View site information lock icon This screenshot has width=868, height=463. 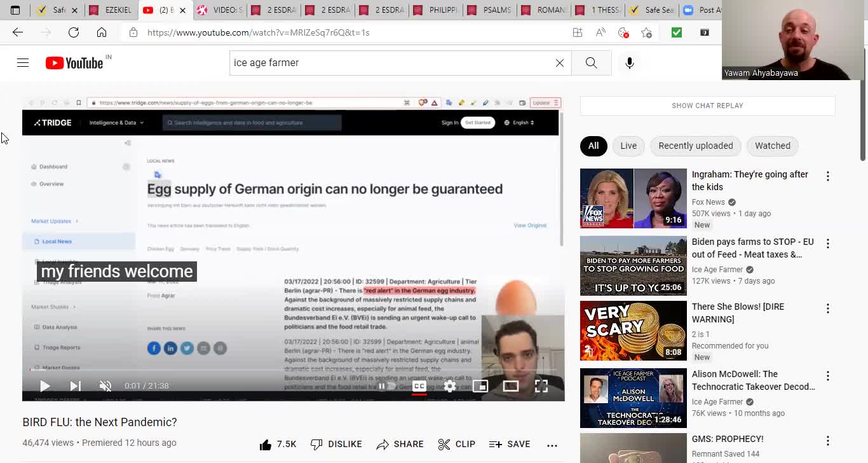pyautogui.click(x=133, y=32)
